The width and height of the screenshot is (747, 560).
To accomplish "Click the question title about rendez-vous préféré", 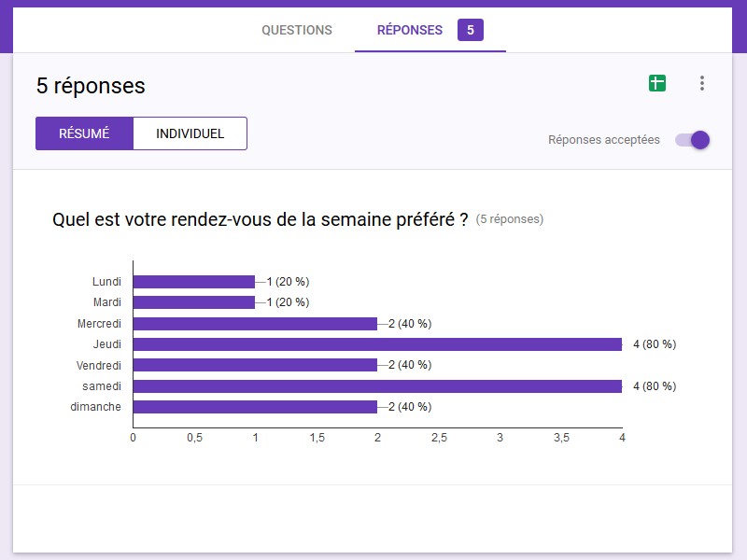I will pyautogui.click(x=260, y=220).
